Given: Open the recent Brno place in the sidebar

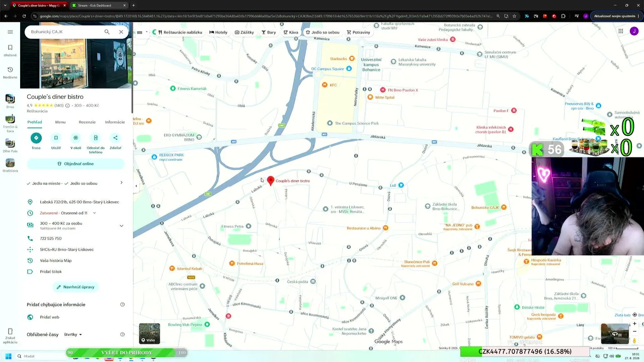Looking at the screenshot, I should click(x=10, y=101).
